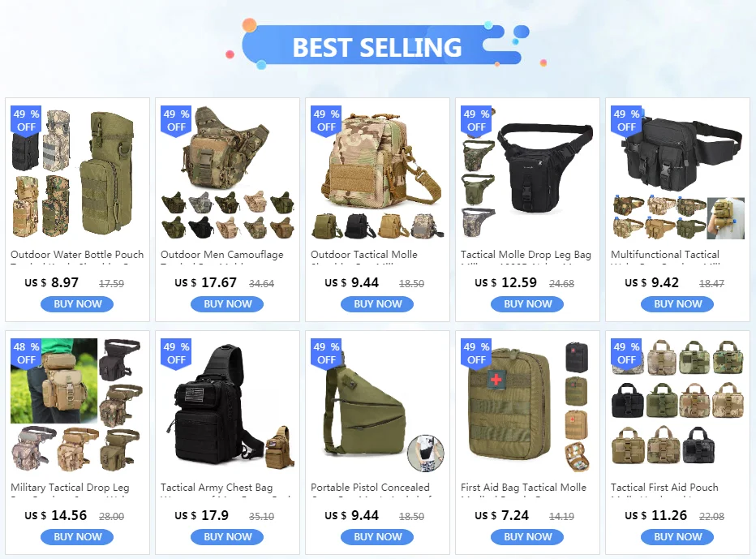756x559 pixels.
Task: Open the First Aid Bag Tactical Molle image
Action: point(527,405)
